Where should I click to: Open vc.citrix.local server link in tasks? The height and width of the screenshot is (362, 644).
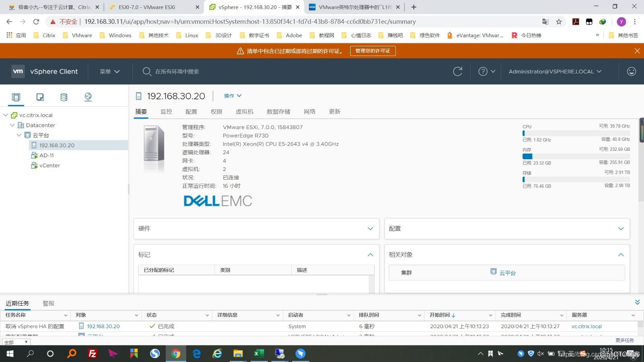(586, 326)
